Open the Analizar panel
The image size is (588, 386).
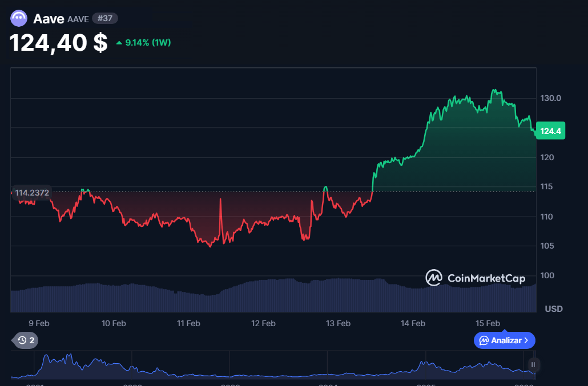[x=505, y=340]
